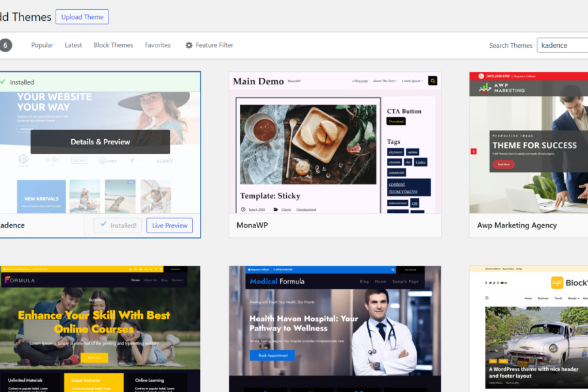Go to the Favorites tab
588x392 pixels.
pos(157,45)
